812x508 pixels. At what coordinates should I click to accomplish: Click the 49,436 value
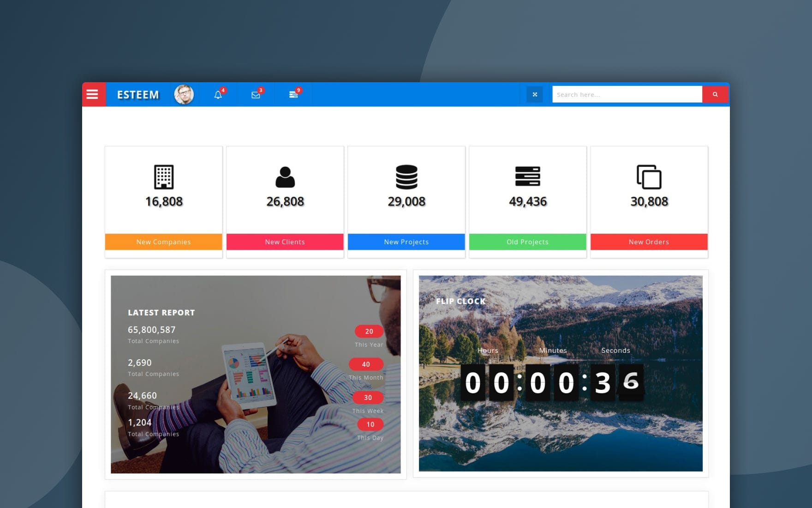tap(528, 201)
